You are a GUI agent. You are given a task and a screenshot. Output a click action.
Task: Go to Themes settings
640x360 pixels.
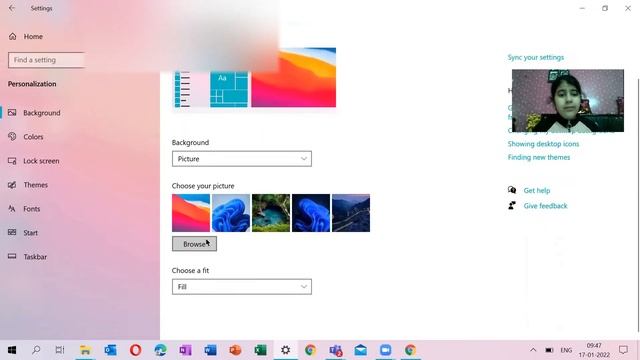coord(28,185)
